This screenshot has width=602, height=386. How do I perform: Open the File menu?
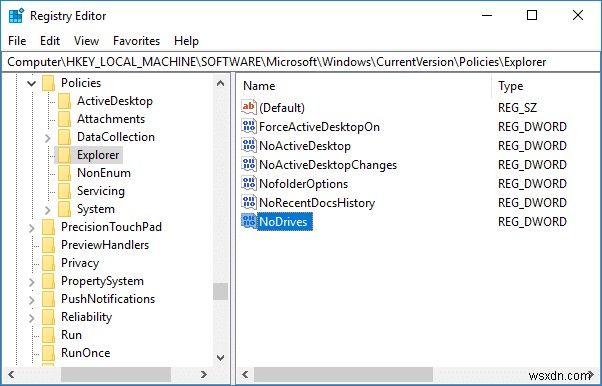click(17, 41)
